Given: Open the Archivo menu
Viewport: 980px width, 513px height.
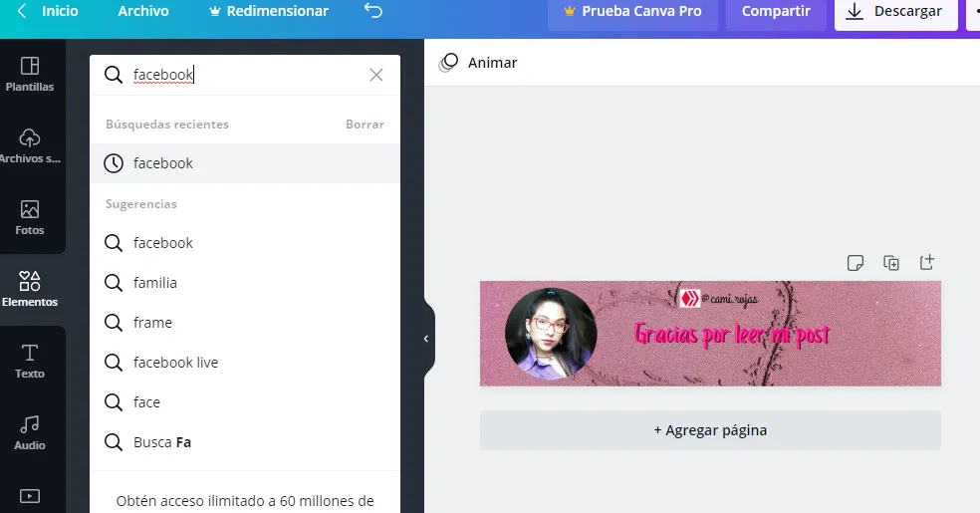Looking at the screenshot, I should (x=143, y=11).
